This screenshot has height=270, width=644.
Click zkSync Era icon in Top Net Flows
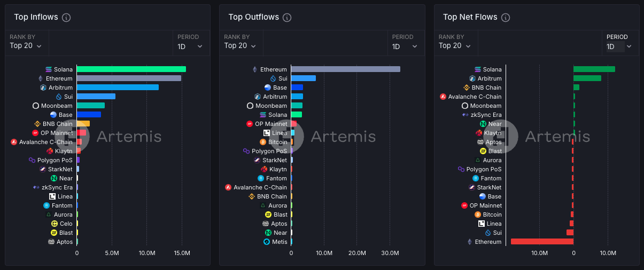[x=465, y=115]
